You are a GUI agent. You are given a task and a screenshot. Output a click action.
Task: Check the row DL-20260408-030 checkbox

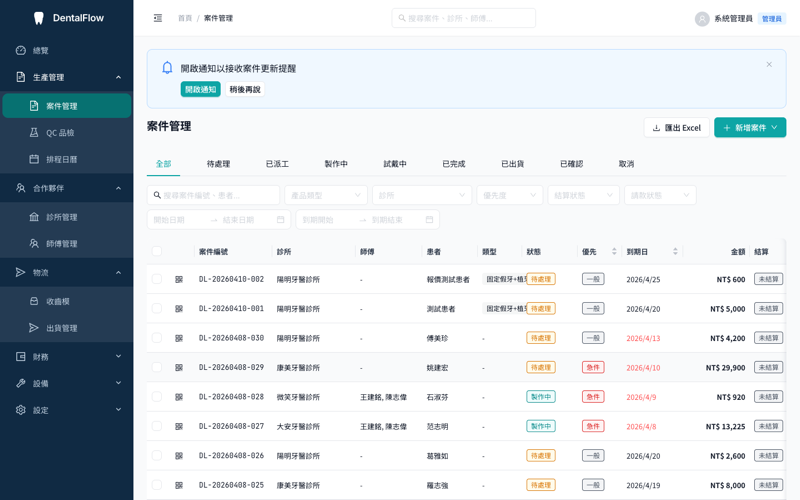point(157,338)
